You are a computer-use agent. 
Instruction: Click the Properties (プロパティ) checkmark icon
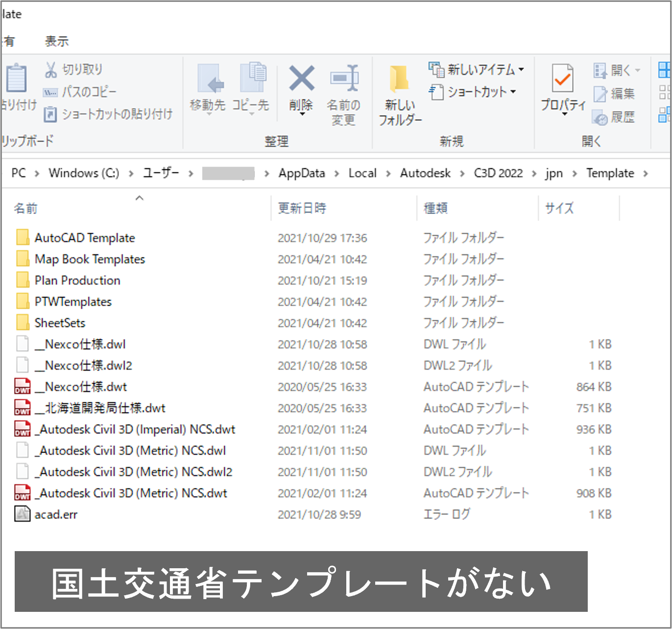tap(562, 78)
